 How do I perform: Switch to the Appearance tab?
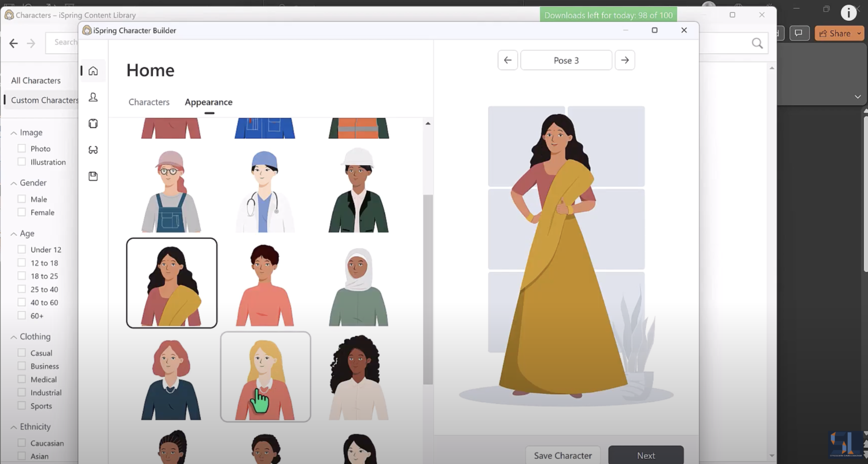(209, 102)
